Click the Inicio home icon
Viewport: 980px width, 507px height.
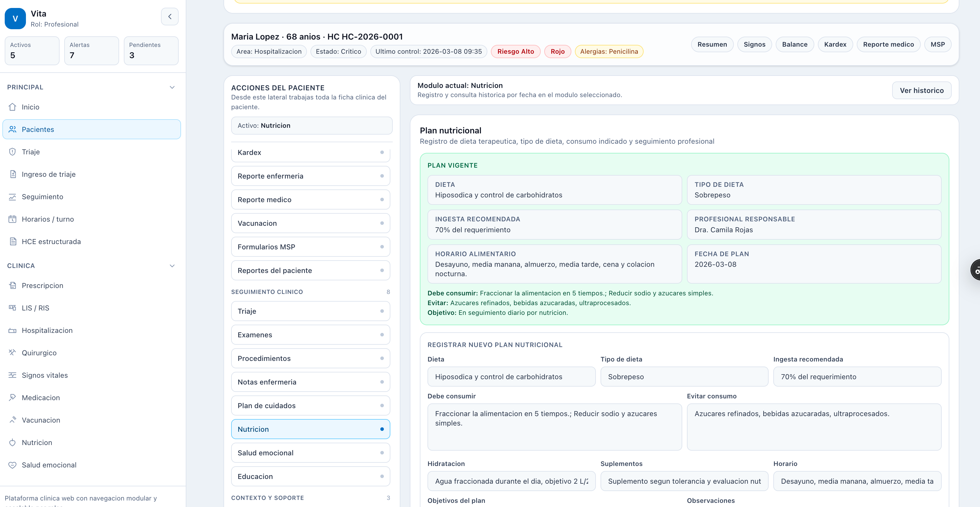13,107
